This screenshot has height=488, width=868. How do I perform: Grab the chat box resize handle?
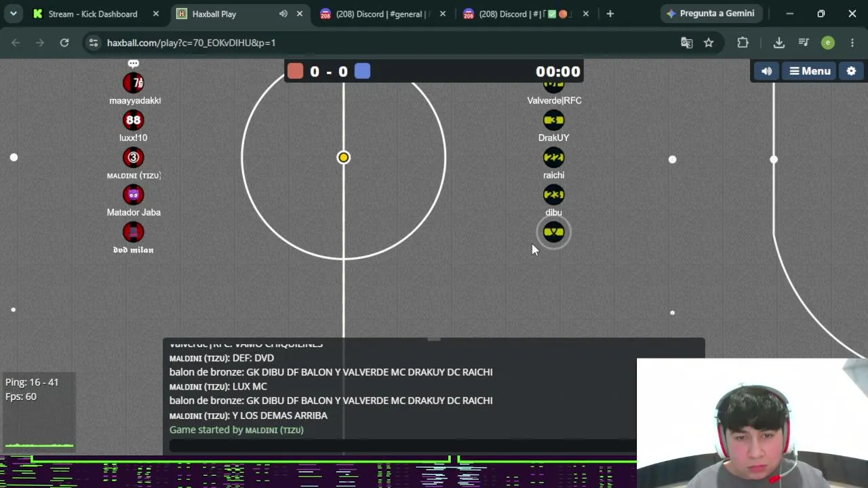(434, 340)
